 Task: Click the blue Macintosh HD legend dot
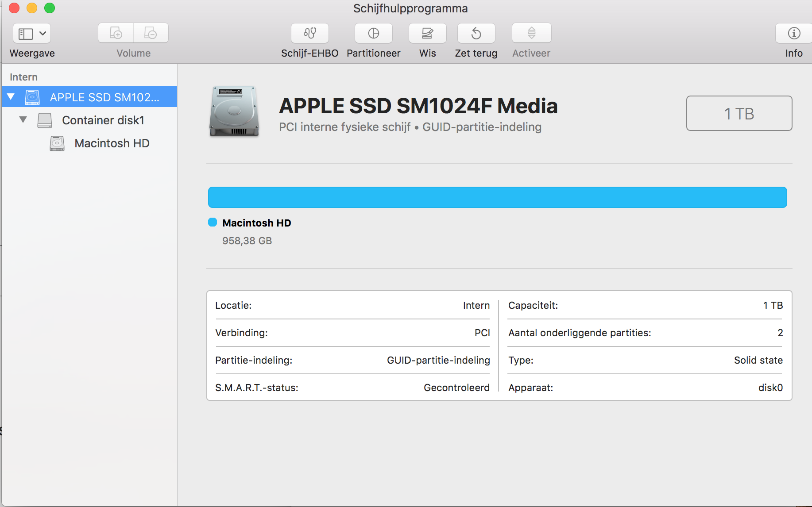coord(213,223)
